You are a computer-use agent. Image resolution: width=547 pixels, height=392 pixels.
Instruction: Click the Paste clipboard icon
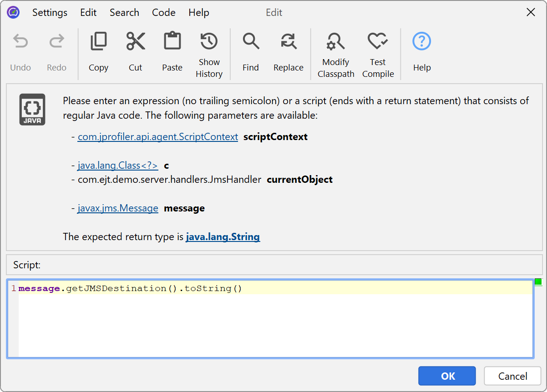tap(172, 42)
